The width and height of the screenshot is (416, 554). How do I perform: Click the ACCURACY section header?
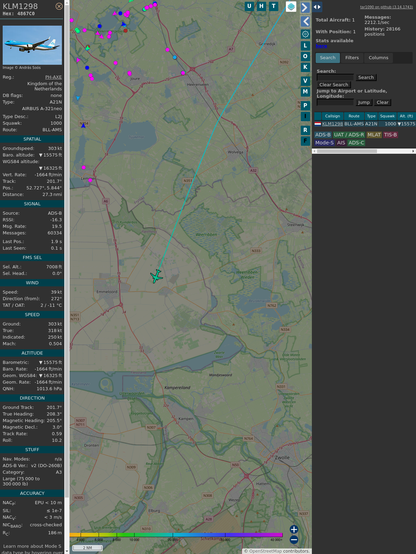pyautogui.click(x=32, y=493)
